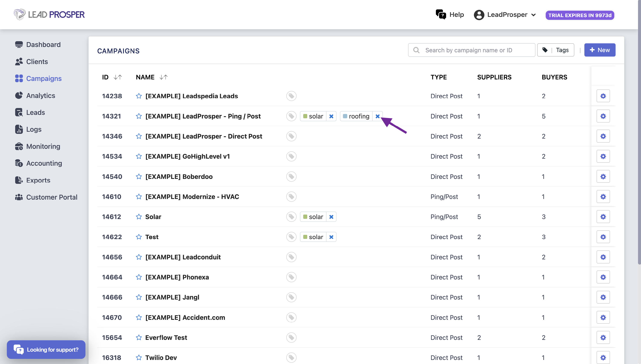641x364 pixels.
Task: Expand the LeadProsper account dropdown
Action: pyautogui.click(x=505, y=15)
